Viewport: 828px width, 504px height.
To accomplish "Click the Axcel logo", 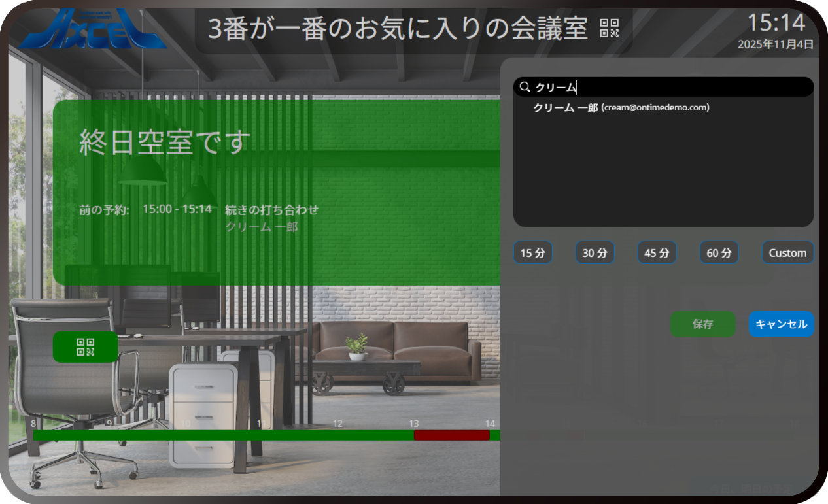I will [92, 29].
